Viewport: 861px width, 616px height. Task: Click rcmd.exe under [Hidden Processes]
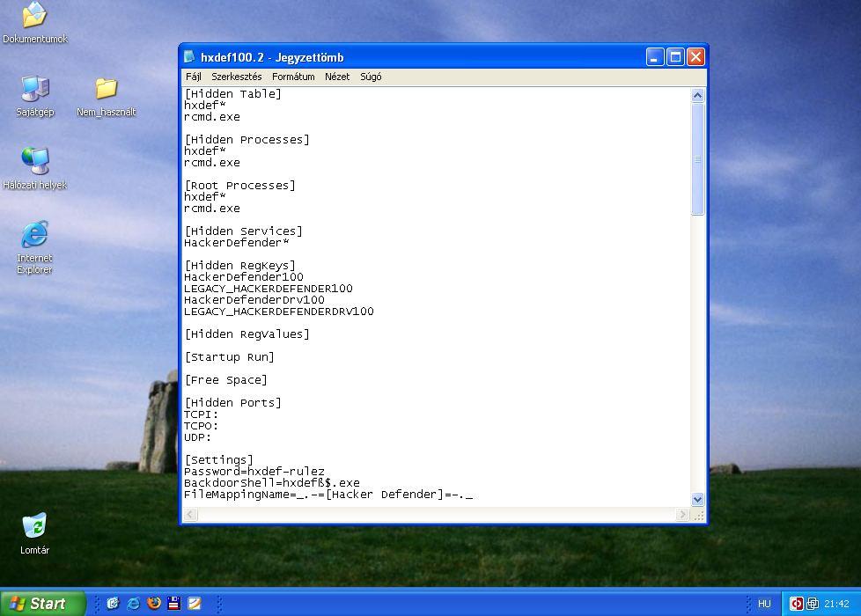pyautogui.click(x=212, y=163)
